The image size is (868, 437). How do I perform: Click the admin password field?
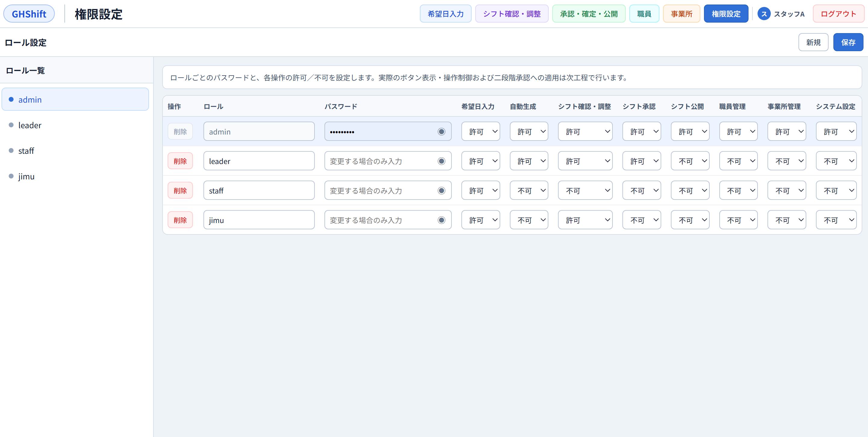(388, 132)
